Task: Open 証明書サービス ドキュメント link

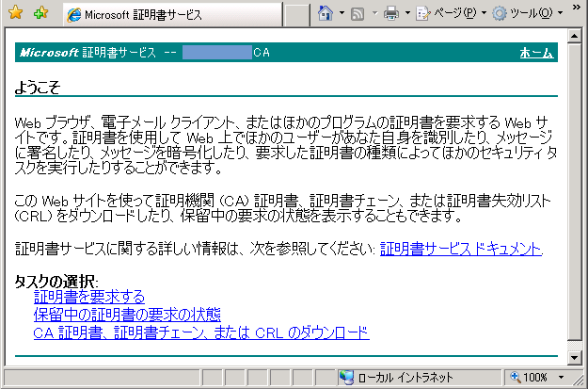Action: click(460, 249)
